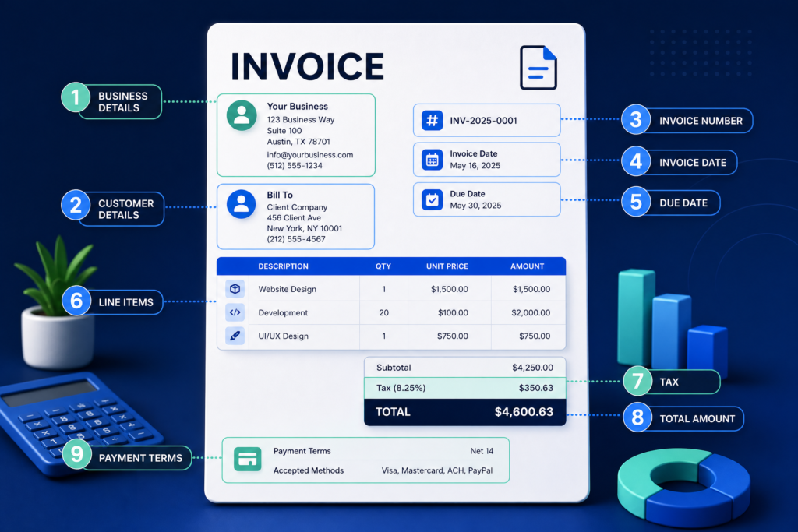Select the 'Website Design' description cell

(287, 289)
